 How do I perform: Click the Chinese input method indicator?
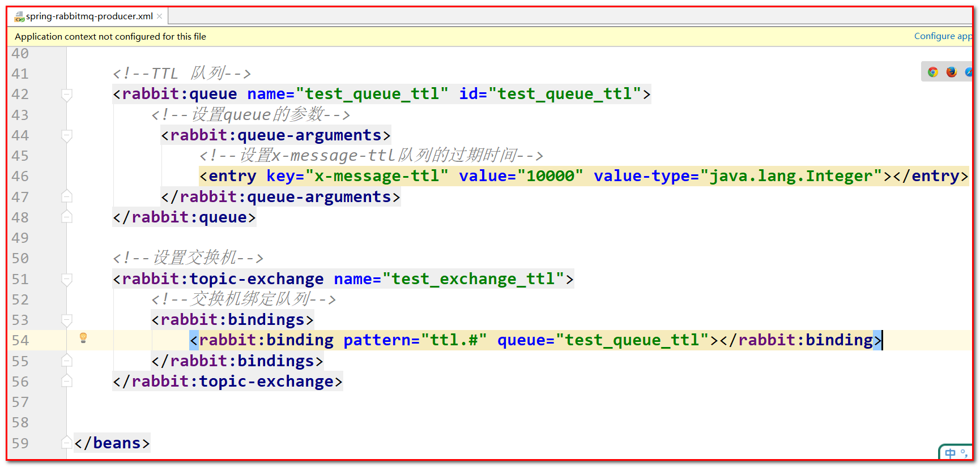951,453
